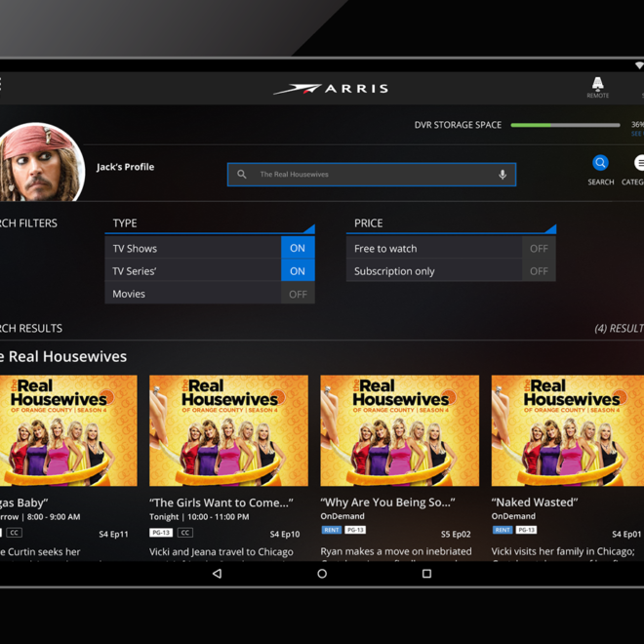Viewport: 644px width, 644px height.
Task: Click S4 Ep01 episode label
Action: click(626, 534)
